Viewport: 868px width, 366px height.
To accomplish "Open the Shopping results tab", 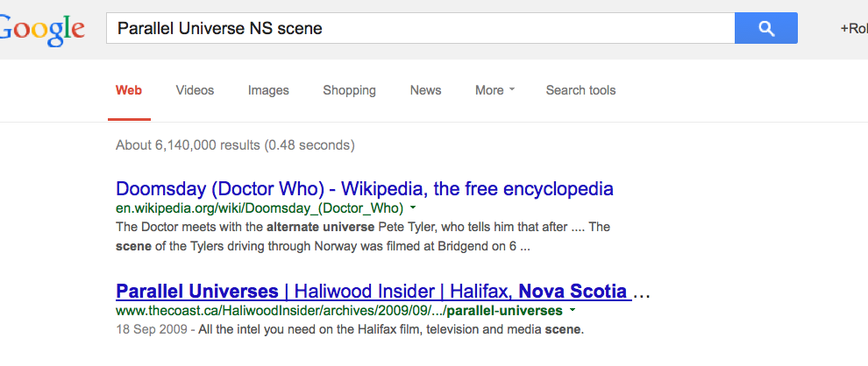I will pyautogui.click(x=349, y=90).
